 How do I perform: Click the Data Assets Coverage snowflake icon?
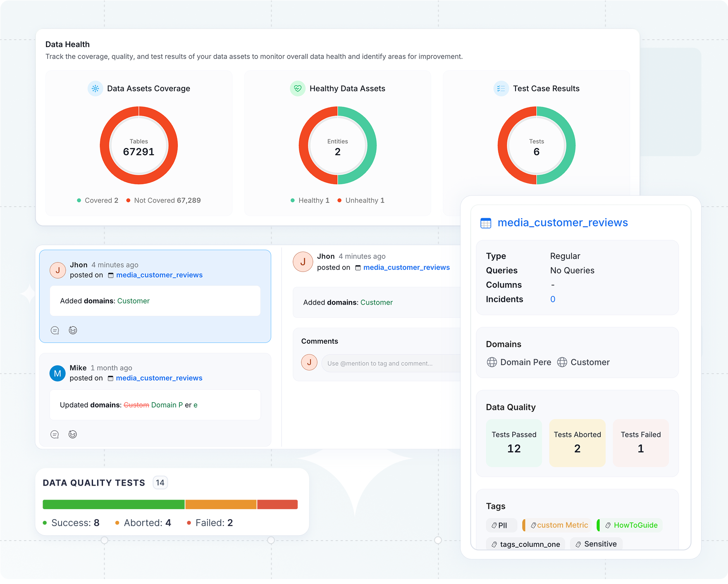(x=95, y=89)
